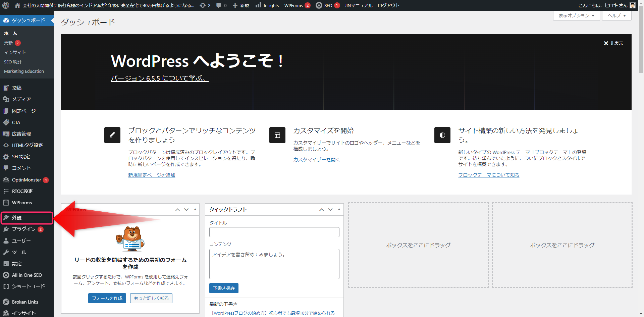Open Marketing Education submenu item
Viewport: 644px width, 317px height.
tap(24, 71)
